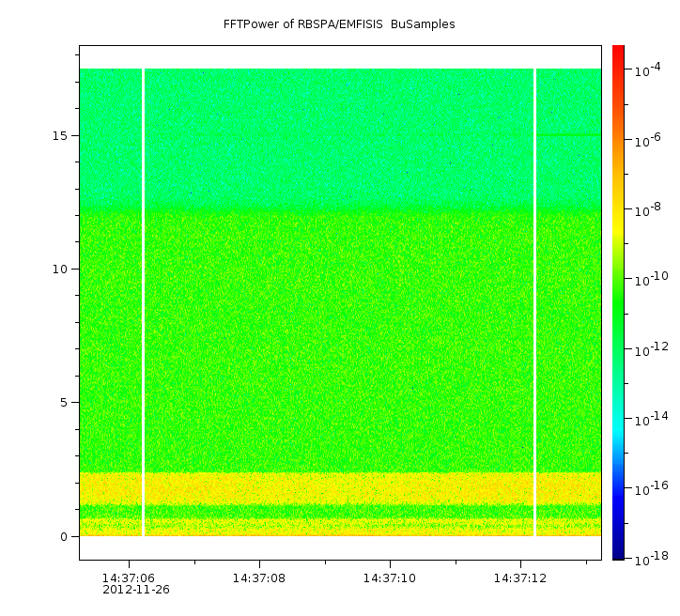Image resolution: width=680 pixels, height=616 pixels.
Task: Select the 14:37:10 time axis label
Action: [x=390, y=577]
